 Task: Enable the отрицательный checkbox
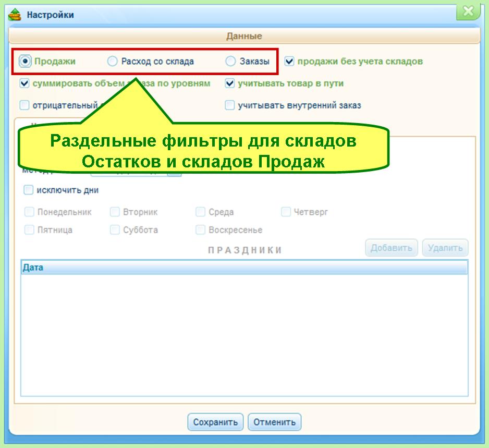click(25, 105)
